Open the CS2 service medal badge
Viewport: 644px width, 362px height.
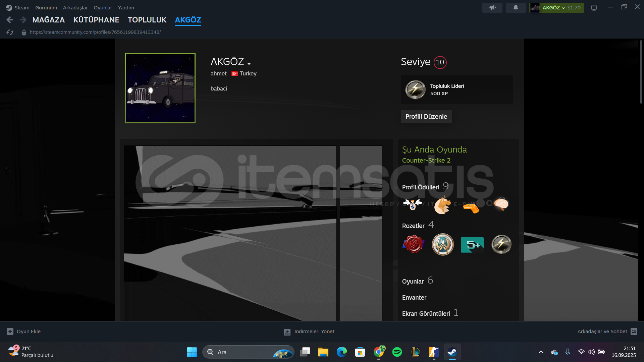[443, 244]
